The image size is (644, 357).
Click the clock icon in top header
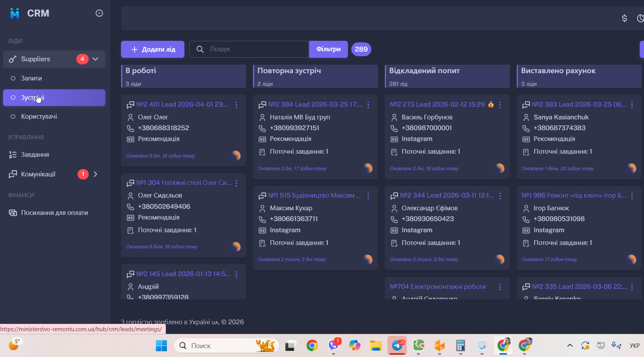(640, 18)
